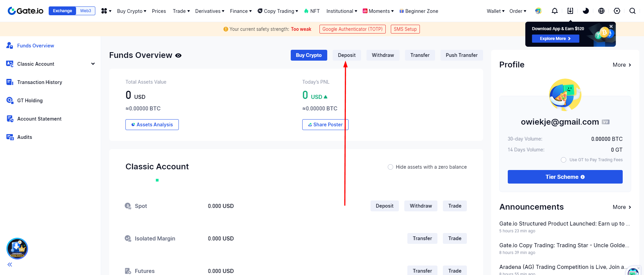
Task: Open the Beginner Zone
Action: [419, 11]
